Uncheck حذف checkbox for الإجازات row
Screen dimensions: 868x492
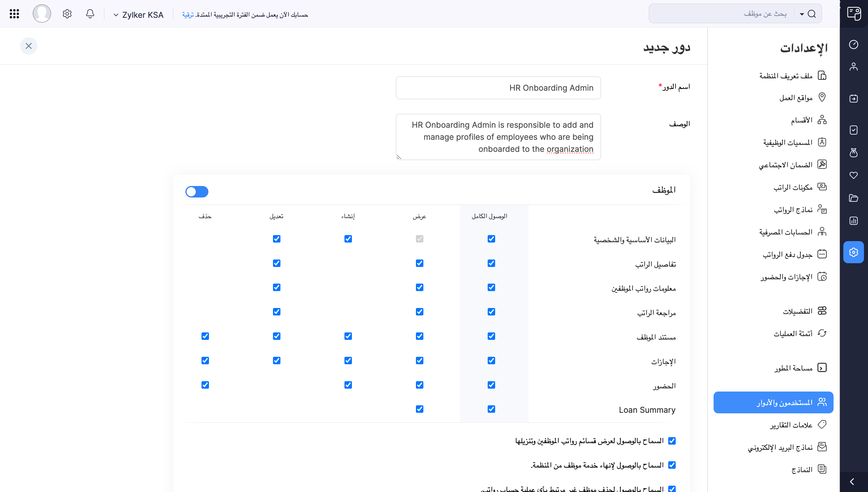pyautogui.click(x=205, y=361)
